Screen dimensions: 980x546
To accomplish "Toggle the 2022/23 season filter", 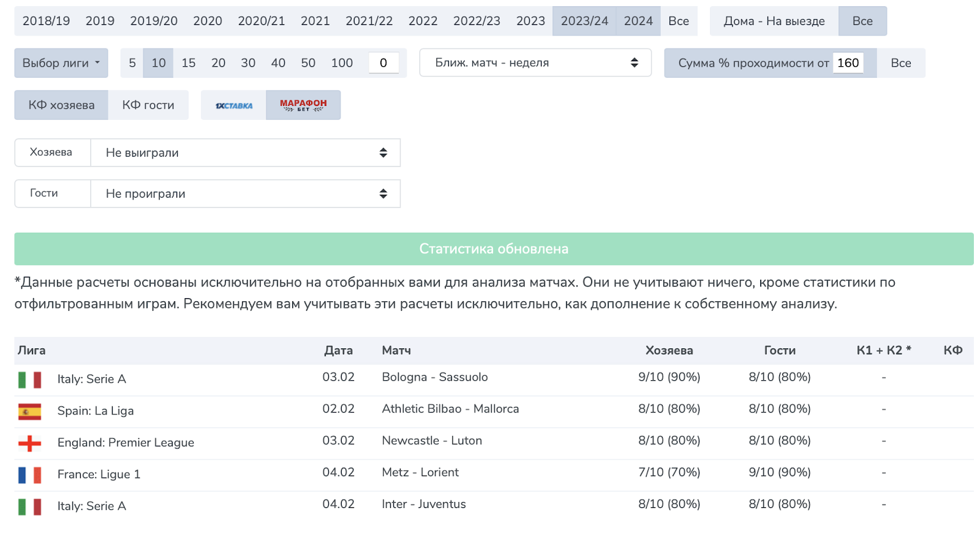I will pyautogui.click(x=477, y=21).
